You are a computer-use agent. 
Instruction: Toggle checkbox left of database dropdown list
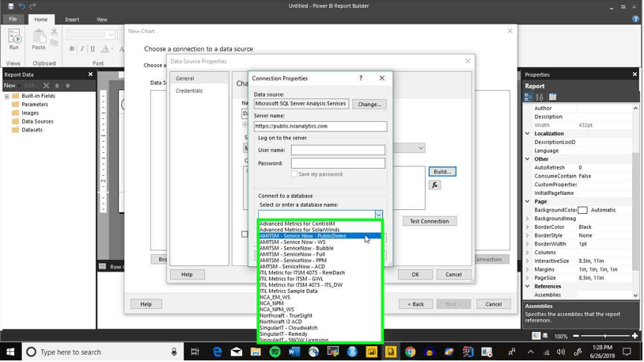[244, 234]
